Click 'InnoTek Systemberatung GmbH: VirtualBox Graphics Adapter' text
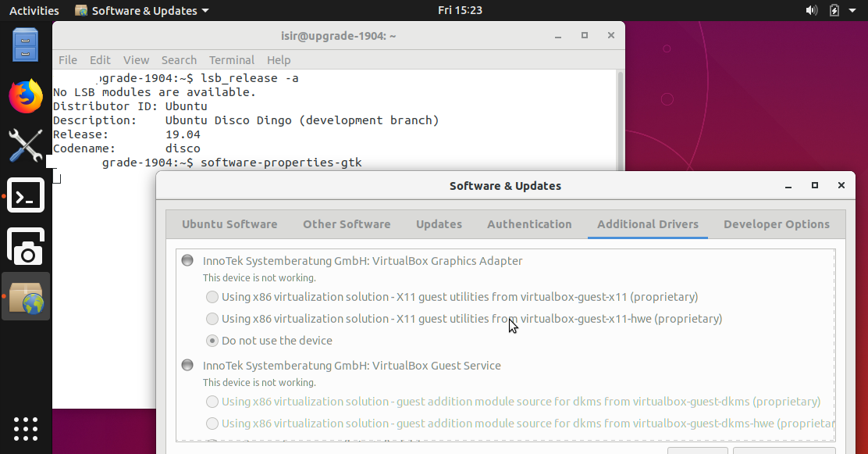Screen dimensions: 868x454 coord(363,261)
